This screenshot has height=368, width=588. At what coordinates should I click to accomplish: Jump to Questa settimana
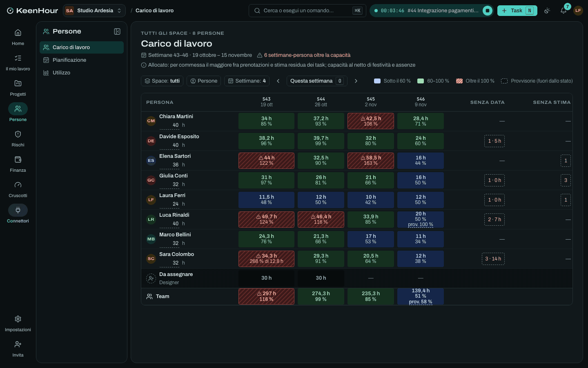(317, 81)
